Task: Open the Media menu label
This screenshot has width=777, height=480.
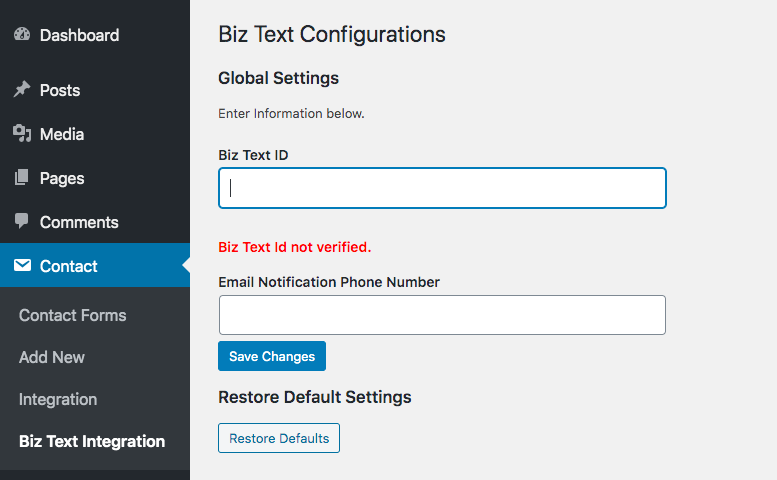Action: pyautogui.click(x=62, y=134)
